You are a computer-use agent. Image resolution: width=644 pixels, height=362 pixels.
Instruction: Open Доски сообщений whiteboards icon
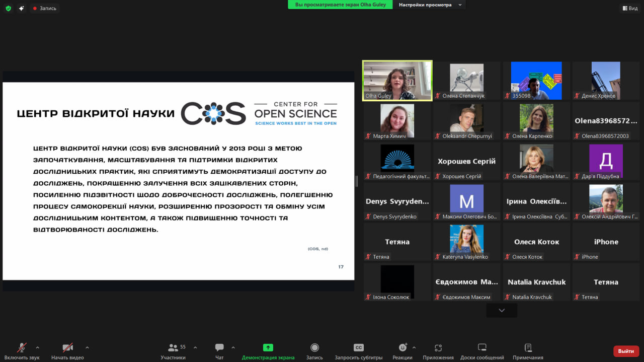tap(482, 347)
